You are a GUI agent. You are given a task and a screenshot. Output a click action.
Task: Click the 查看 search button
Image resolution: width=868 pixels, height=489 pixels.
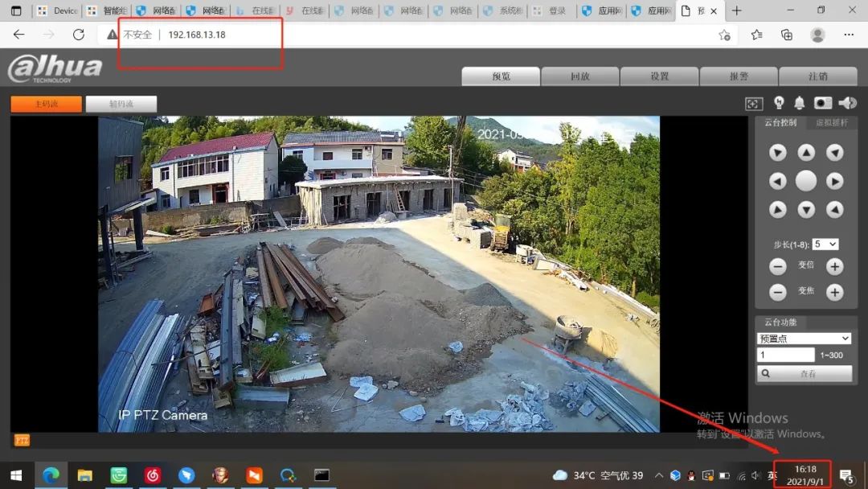(x=805, y=374)
